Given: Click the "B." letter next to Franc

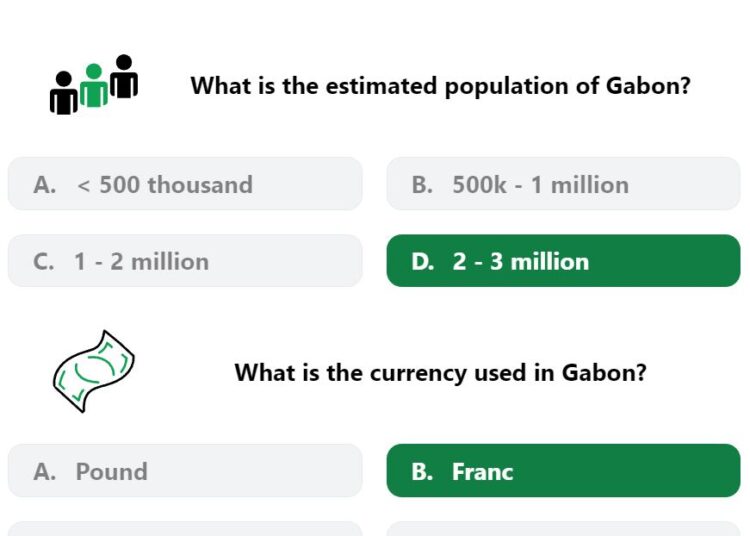Looking at the screenshot, I should [422, 472].
